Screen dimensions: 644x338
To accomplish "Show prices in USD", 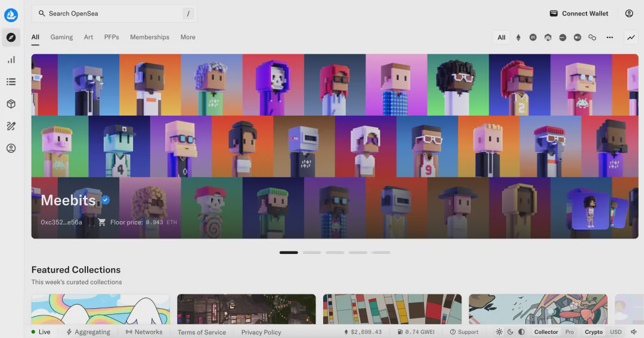I will tap(615, 332).
